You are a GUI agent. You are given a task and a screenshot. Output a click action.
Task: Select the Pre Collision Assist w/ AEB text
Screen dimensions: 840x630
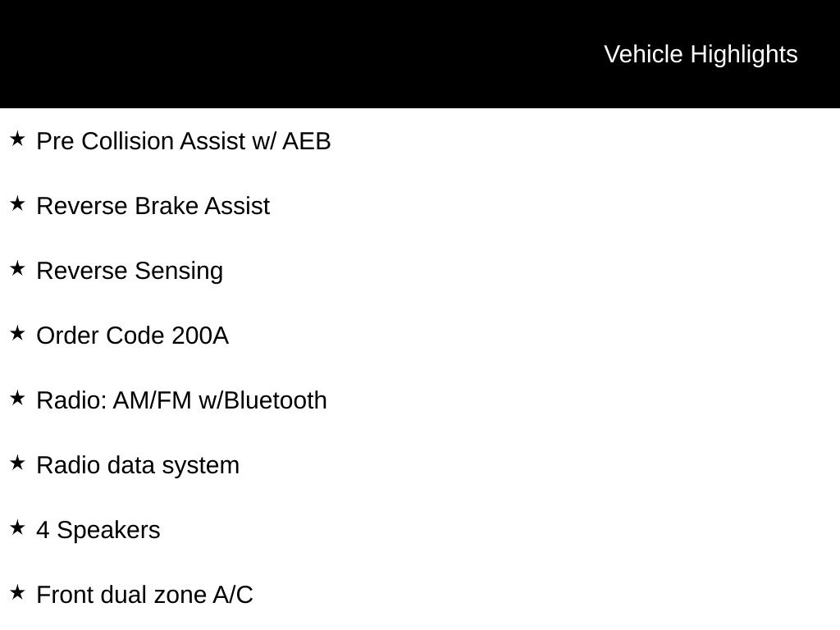tap(184, 141)
